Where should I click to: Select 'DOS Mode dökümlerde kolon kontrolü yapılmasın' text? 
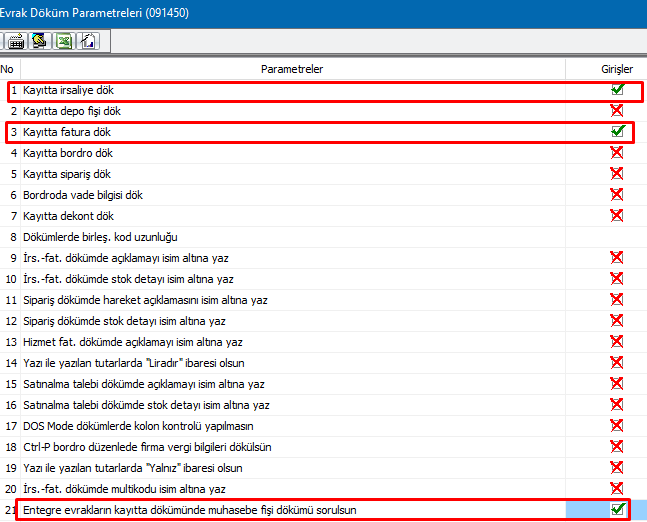(x=138, y=426)
